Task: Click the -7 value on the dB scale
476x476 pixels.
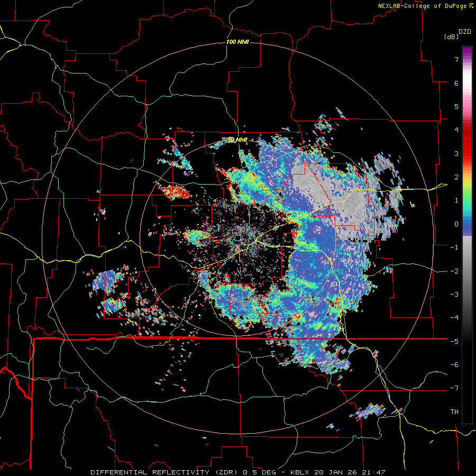Action: [x=454, y=388]
